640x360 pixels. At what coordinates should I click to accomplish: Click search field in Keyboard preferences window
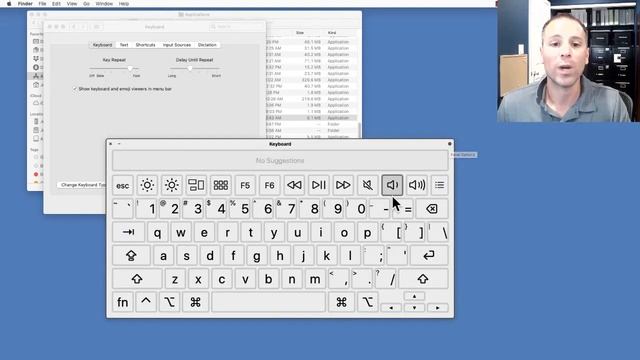coord(237,27)
